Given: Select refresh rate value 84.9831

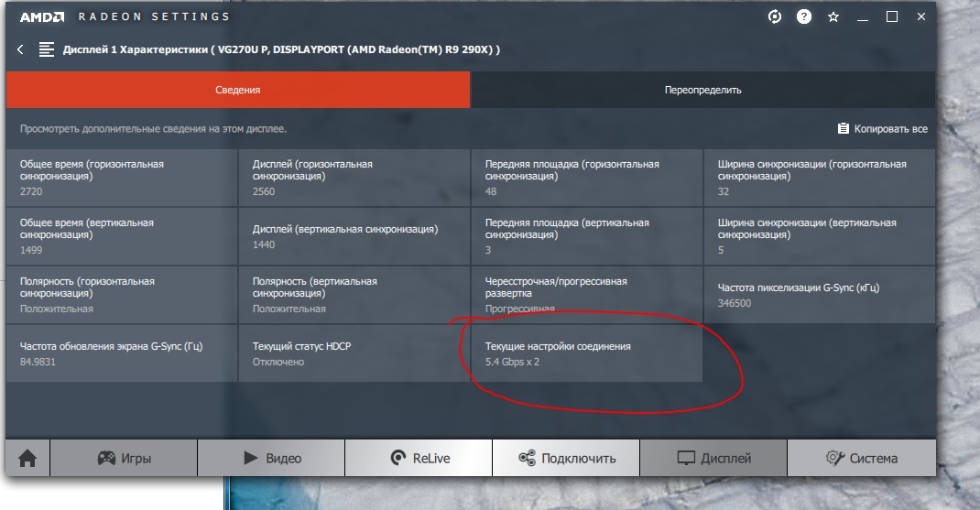Looking at the screenshot, I should (38, 362).
